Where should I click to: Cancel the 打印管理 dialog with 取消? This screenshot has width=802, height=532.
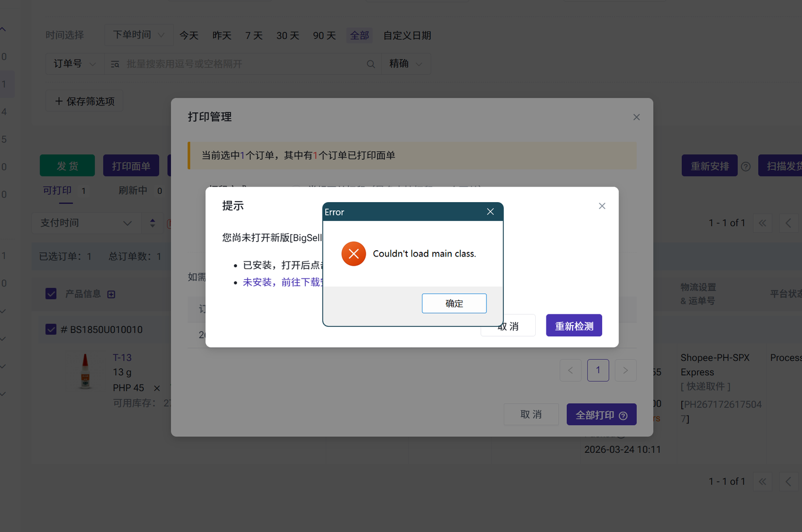pyautogui.click(x=531, y=414)
